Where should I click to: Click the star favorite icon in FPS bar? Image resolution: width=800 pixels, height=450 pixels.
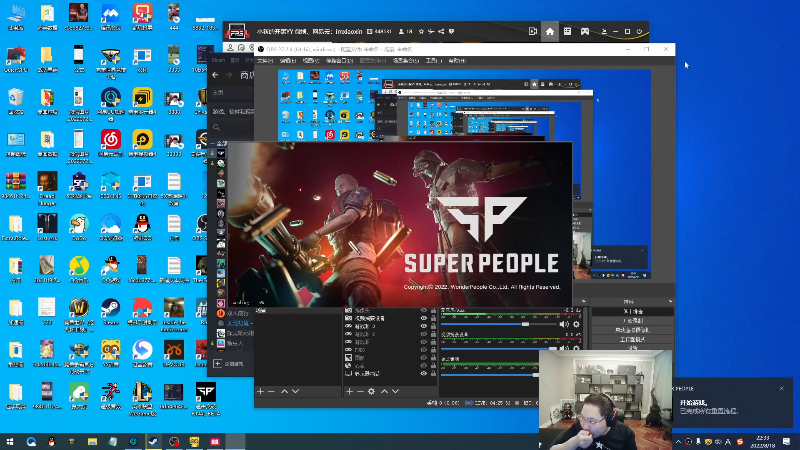[421, 32]
